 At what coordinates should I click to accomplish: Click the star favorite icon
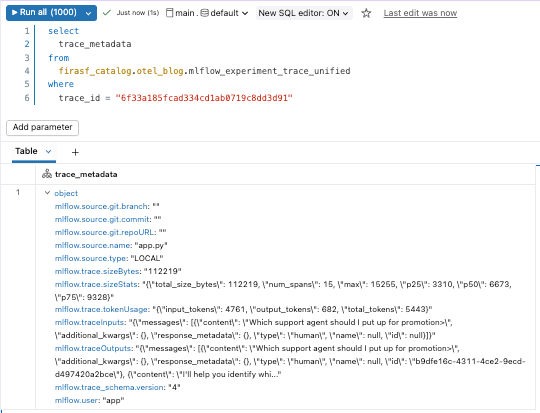tap(366, 13)
